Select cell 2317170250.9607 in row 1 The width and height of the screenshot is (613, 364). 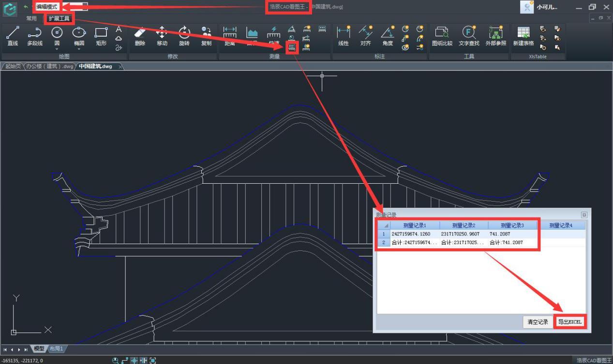point(464,234)
